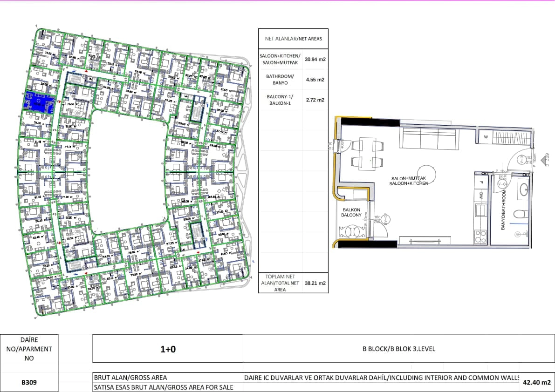Click the "2.72 m2" area value
This screenshot has width=555, height=392.
point(315,100)
